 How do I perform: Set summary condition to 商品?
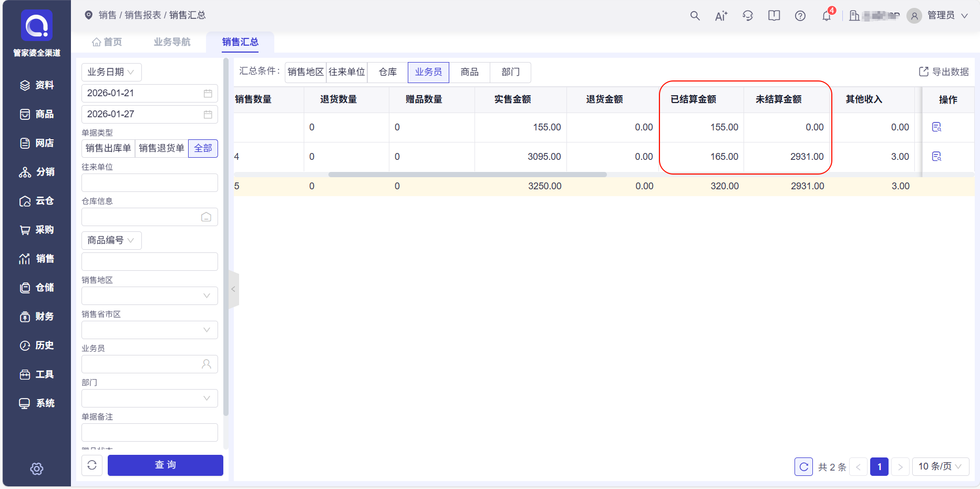tap(469, 72)
